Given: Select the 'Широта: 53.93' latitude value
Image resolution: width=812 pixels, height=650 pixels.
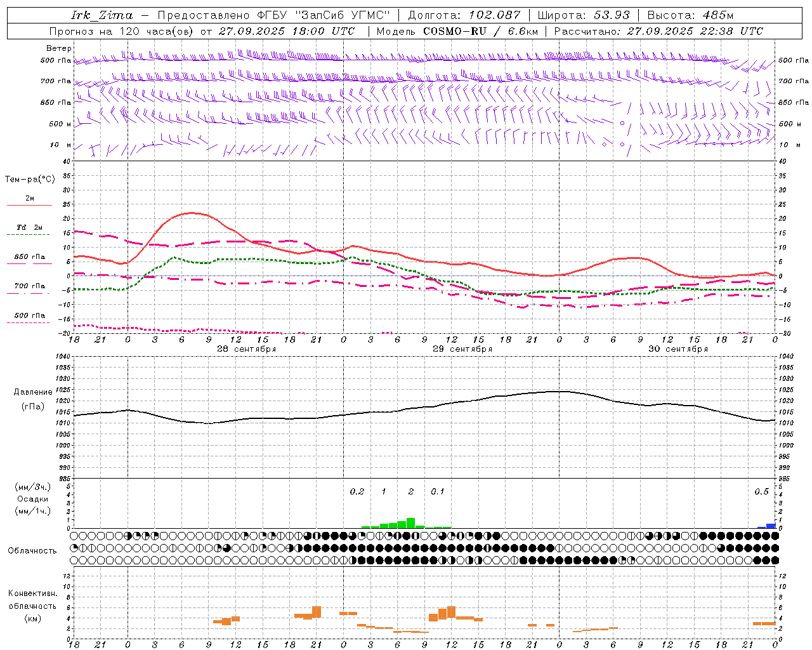Looking at the screenshot, I should coord(584,15).
